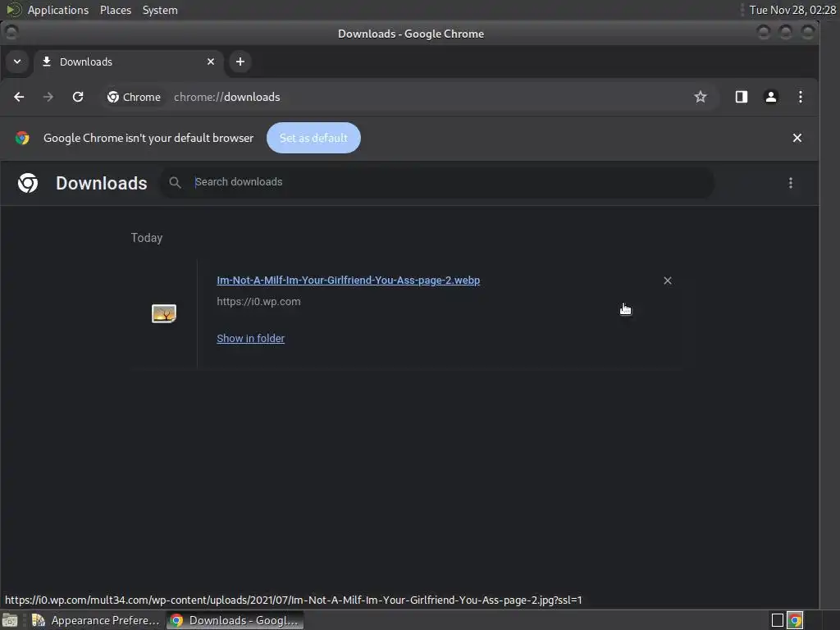Screen dimensions: 840x630
Task: Open the profile avatar menu
Action: [x=771, y=97]
